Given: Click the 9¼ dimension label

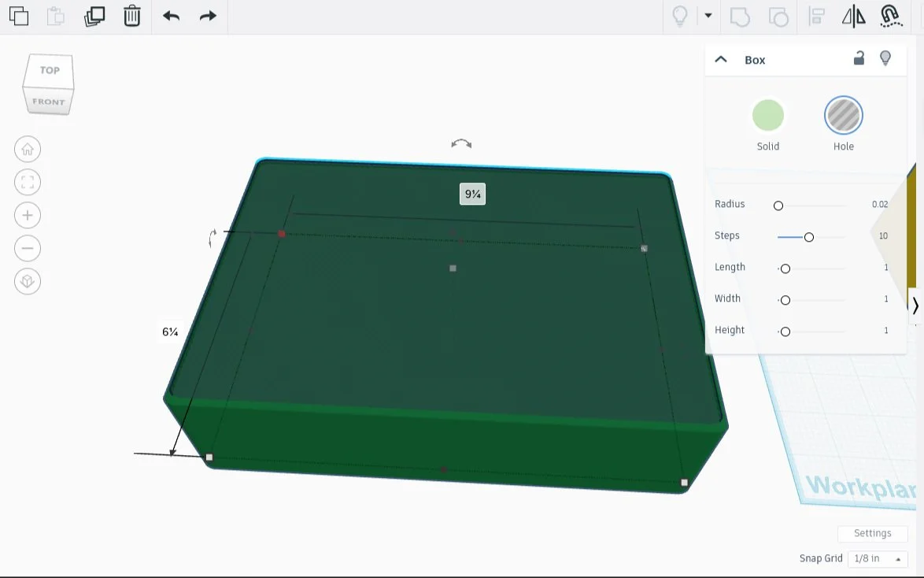Looking at the screenshot, I should pos(472,194).
